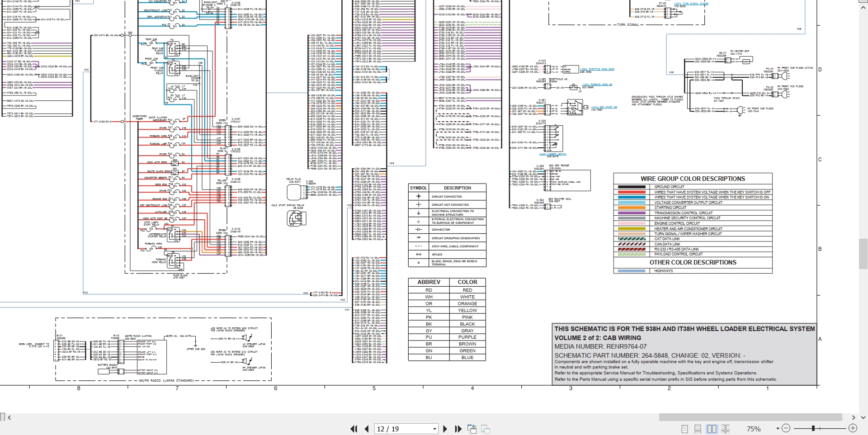This screenshot has height=435, width=868.
Task: Click the AM/FM RADIO (JAPAN STANDARD) label
Action: click(x=166, y=381)
